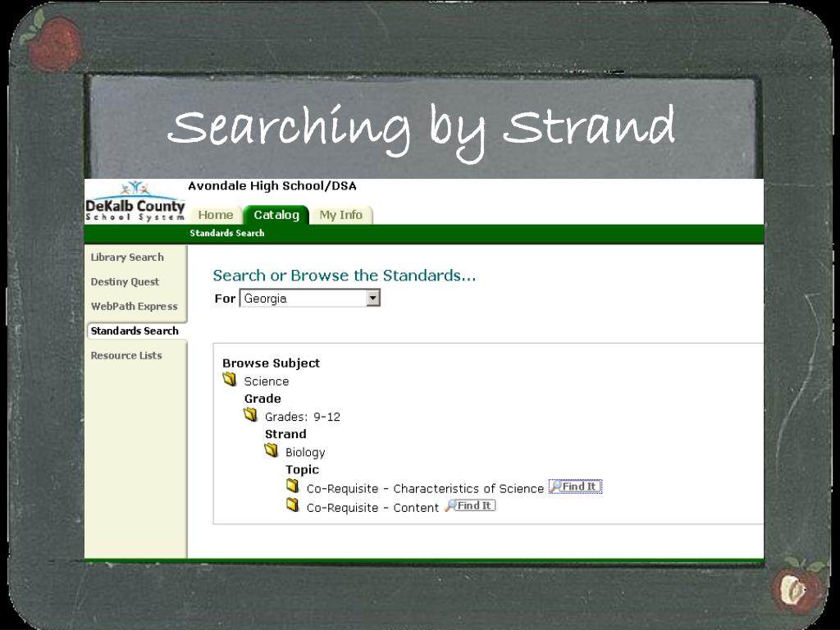
Task: Click the Science subject label
Action: (x=267, y=381)
